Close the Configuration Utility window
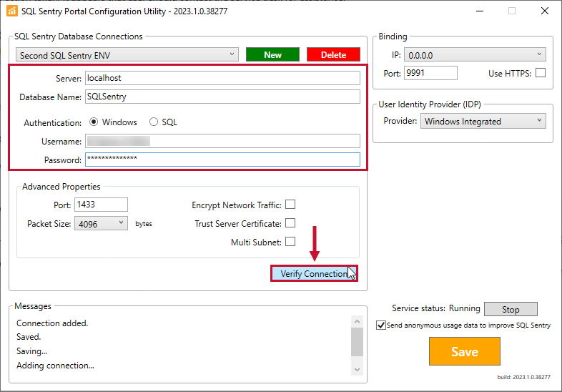 tap(545, 11)
